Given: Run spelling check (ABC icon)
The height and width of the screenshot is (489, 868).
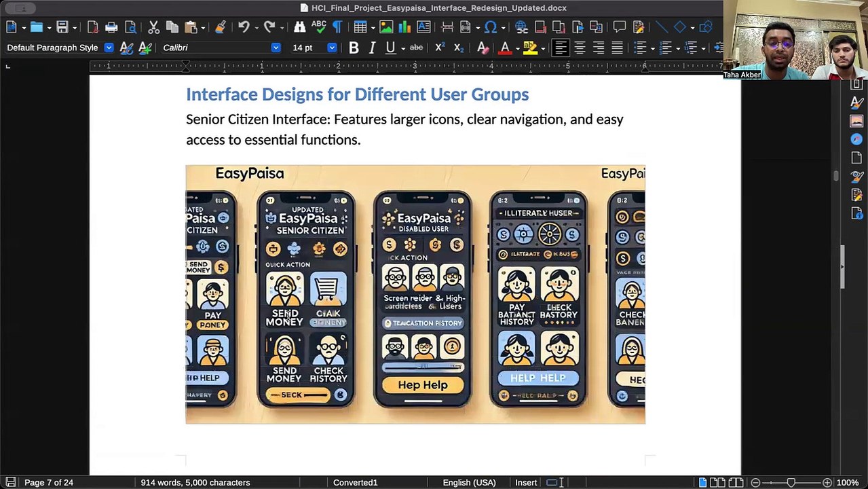Looking at the screenshot, I should point(318,27).
